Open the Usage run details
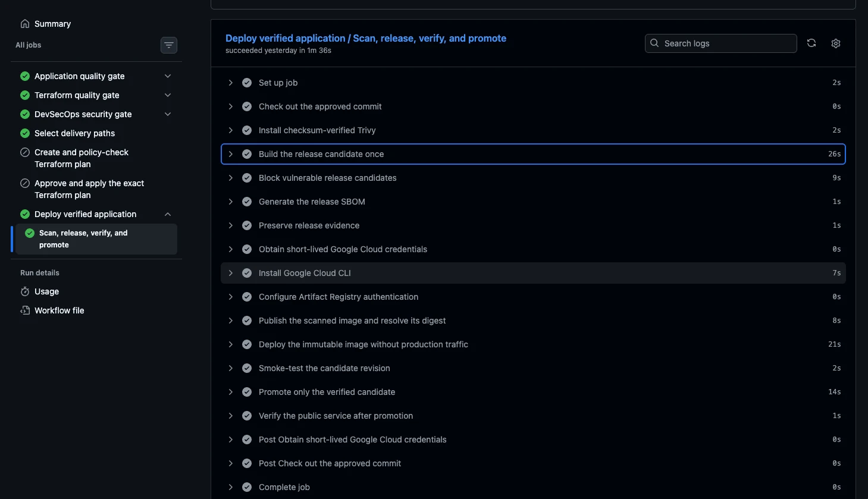This screenshot has height=499, width=868. point(46,291)
